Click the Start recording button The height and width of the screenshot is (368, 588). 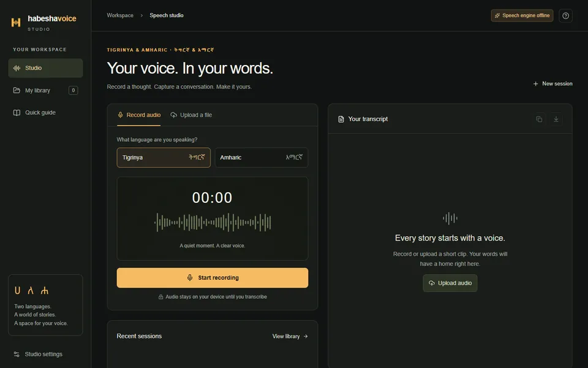(213, 278)
